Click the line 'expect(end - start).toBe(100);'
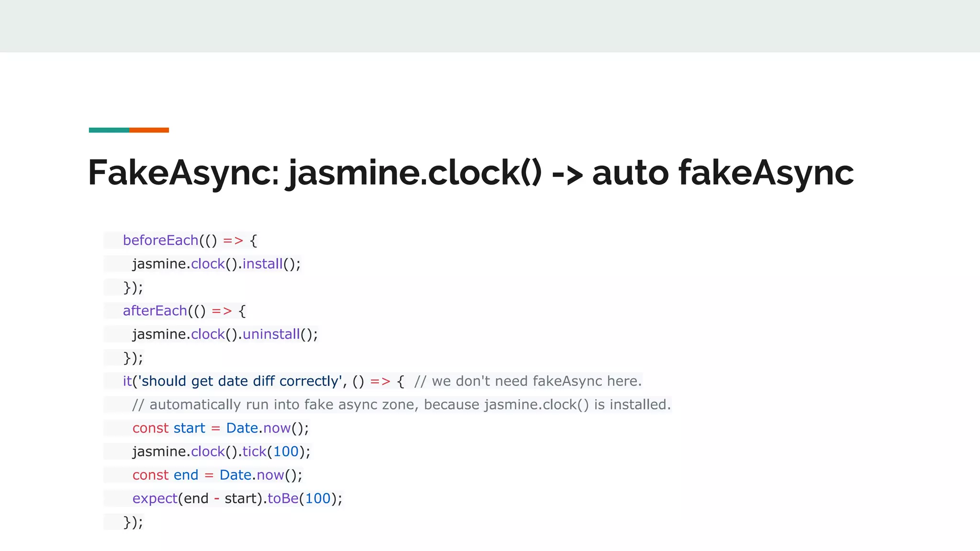 237,498
